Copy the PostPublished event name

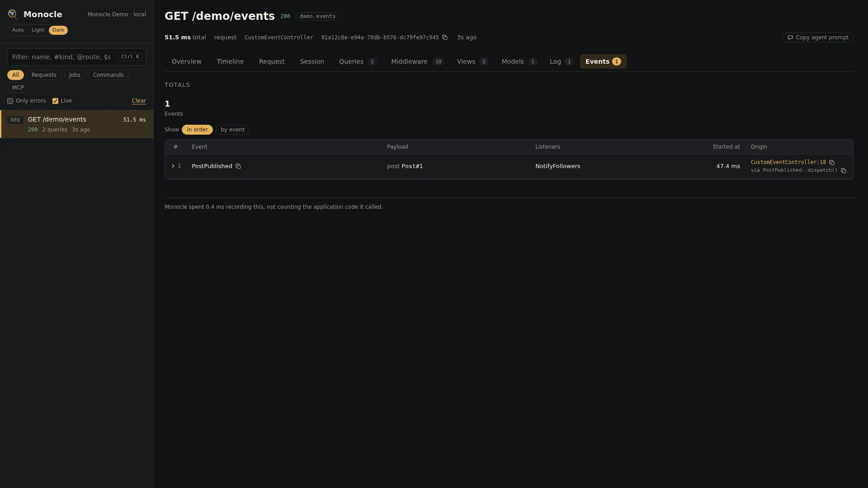238,166
